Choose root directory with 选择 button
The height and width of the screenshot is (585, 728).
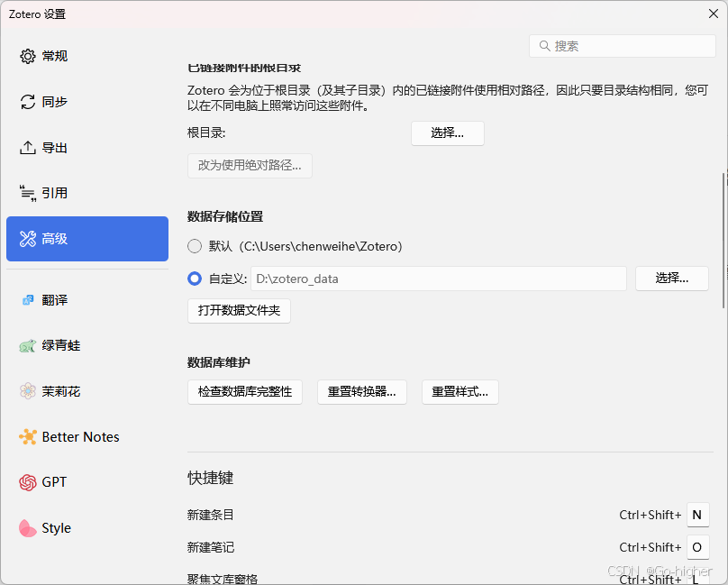[x=448, y=133]
